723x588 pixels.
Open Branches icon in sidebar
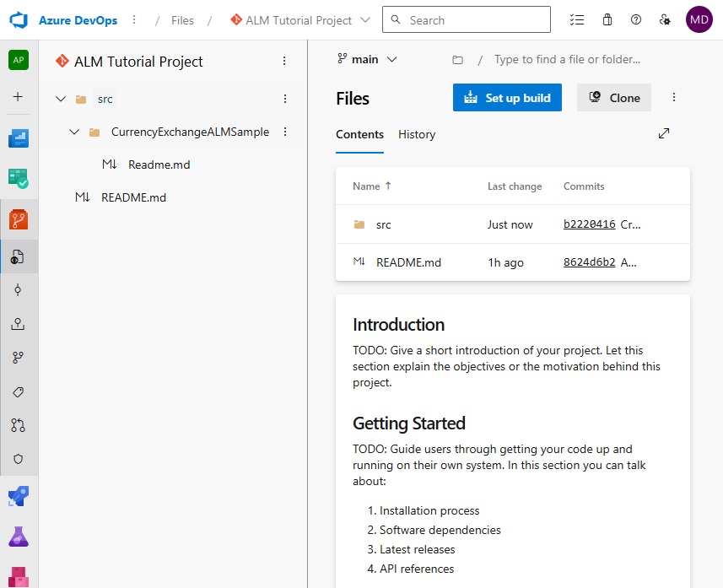[x=18, y=358]
